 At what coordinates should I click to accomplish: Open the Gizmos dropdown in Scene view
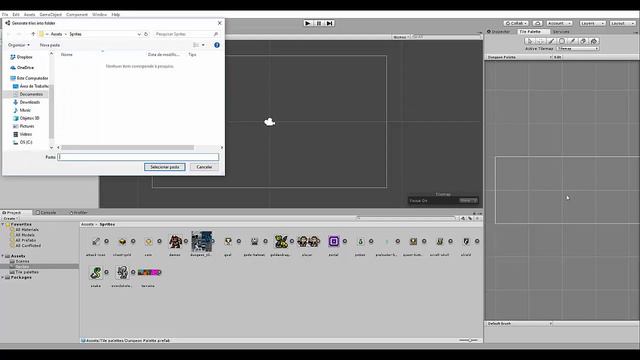click(401, 37)
